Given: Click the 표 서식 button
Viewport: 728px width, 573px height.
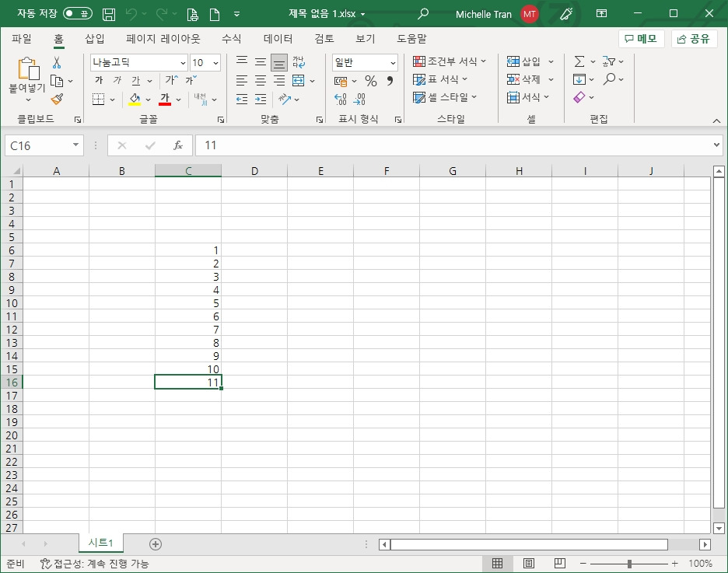Looking at the screenshot, I should [x=439, y=79].
